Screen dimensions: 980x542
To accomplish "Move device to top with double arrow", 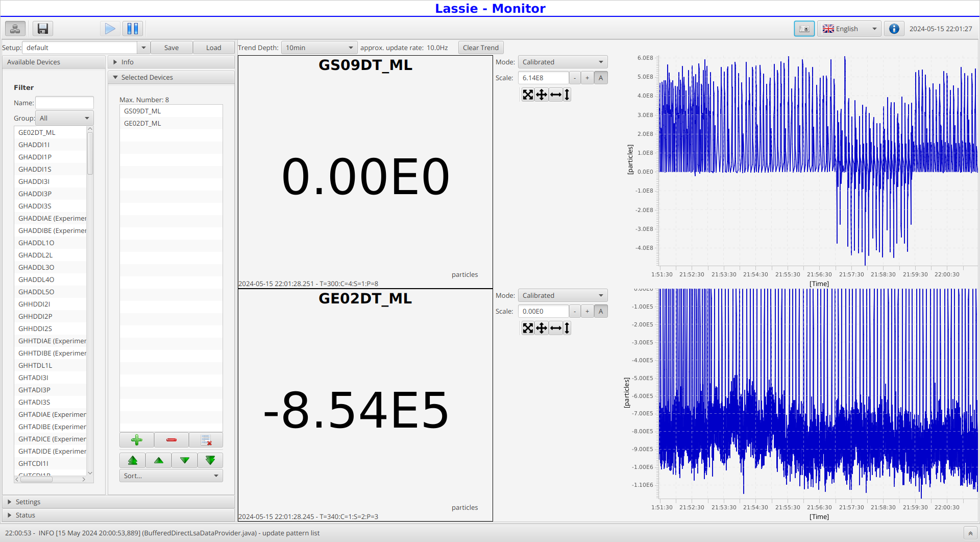I will pyautogui.click(x=133, y=460).
